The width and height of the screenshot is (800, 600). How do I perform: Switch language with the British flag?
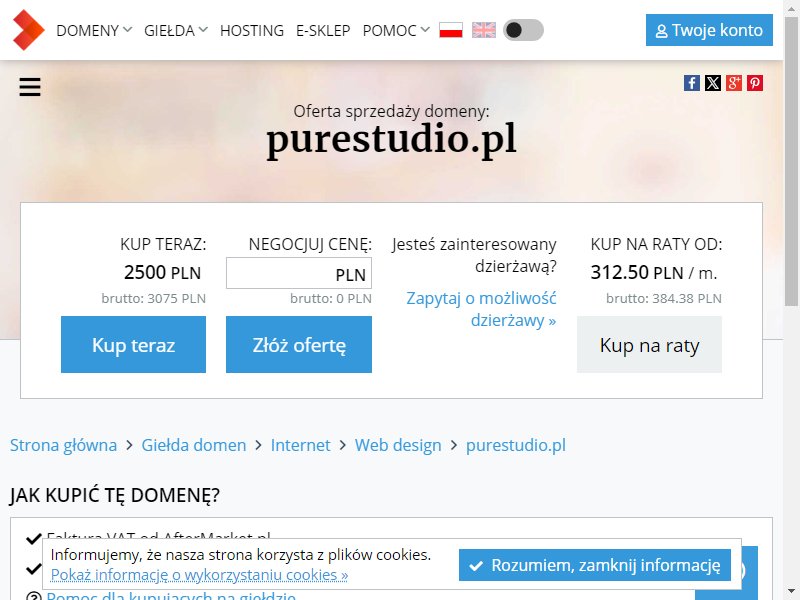484,30
